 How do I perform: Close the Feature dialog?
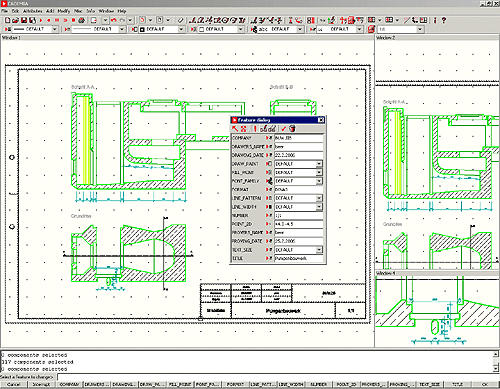[x=321, y=120]
